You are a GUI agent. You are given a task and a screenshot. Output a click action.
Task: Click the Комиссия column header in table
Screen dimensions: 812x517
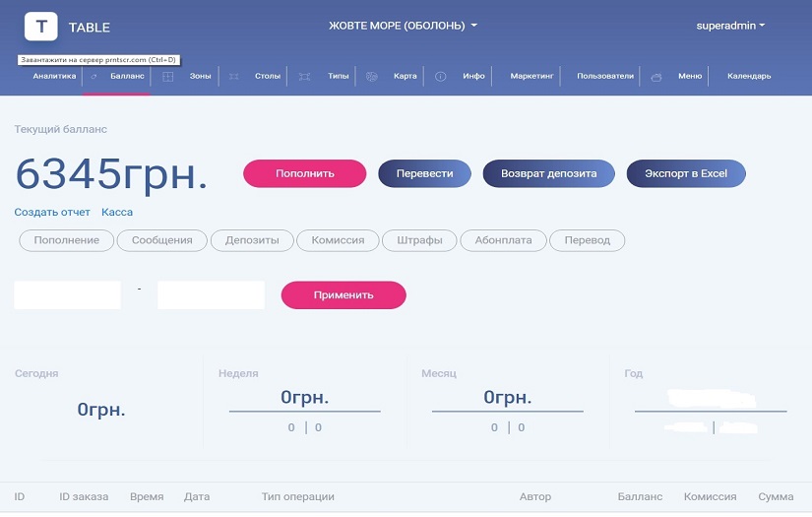[x=710, y=496]
